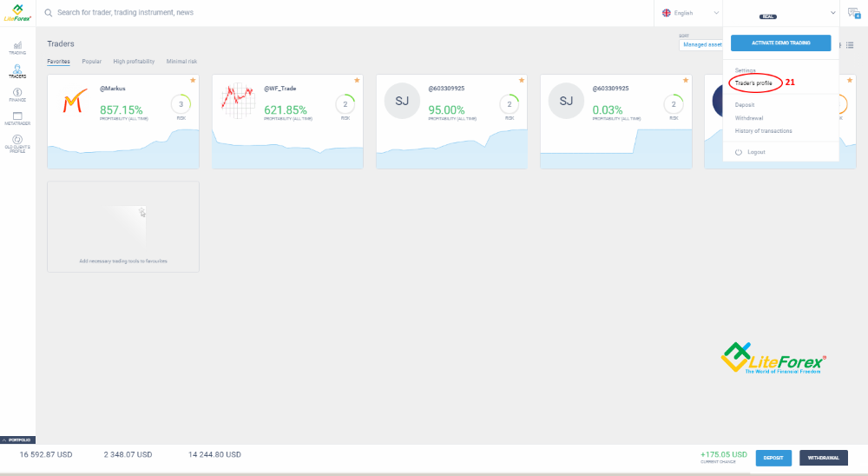Open the @WF_Trade trader name link
This screenshot has width=868, height=476.
(x=280, y=89)
